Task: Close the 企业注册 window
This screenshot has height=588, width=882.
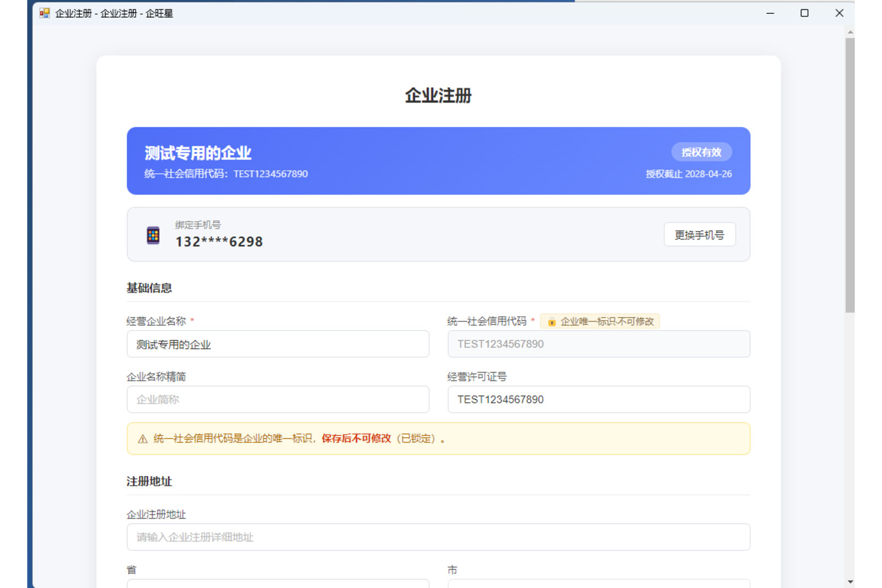Action: pos(839,13)
